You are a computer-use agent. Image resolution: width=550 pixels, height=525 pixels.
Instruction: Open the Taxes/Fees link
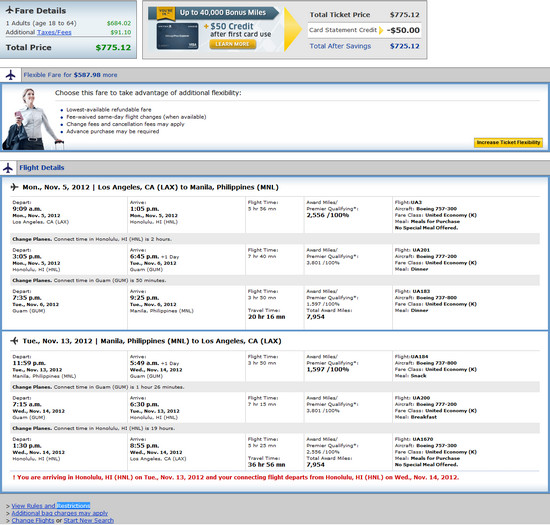click(x=54, y=32)
